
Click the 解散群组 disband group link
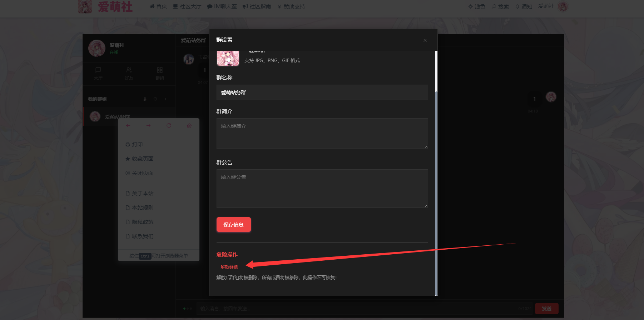(x=229, y=267)
